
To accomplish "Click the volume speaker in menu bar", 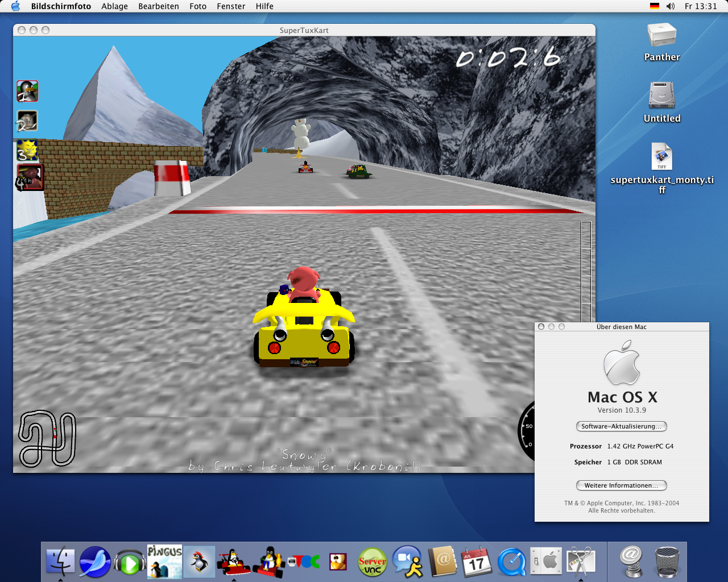I will coord(671,6).
